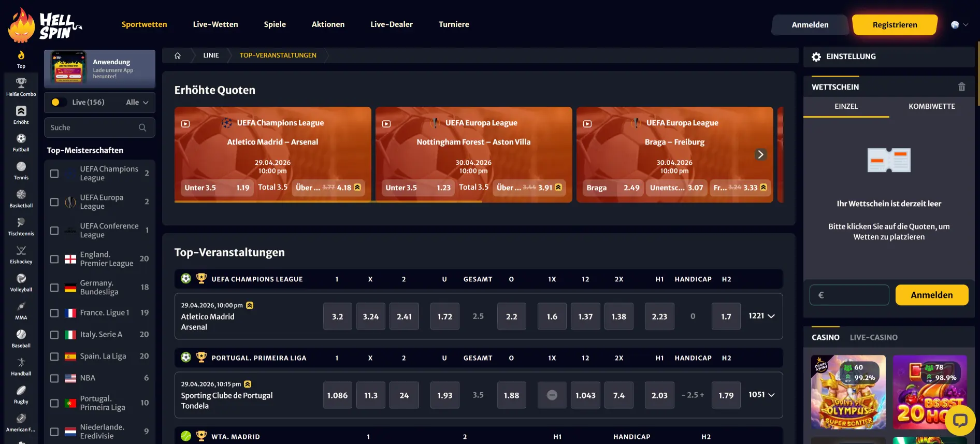Select odds 1.086 for Sporting win
980x444 pixels.
pos(338,395)
